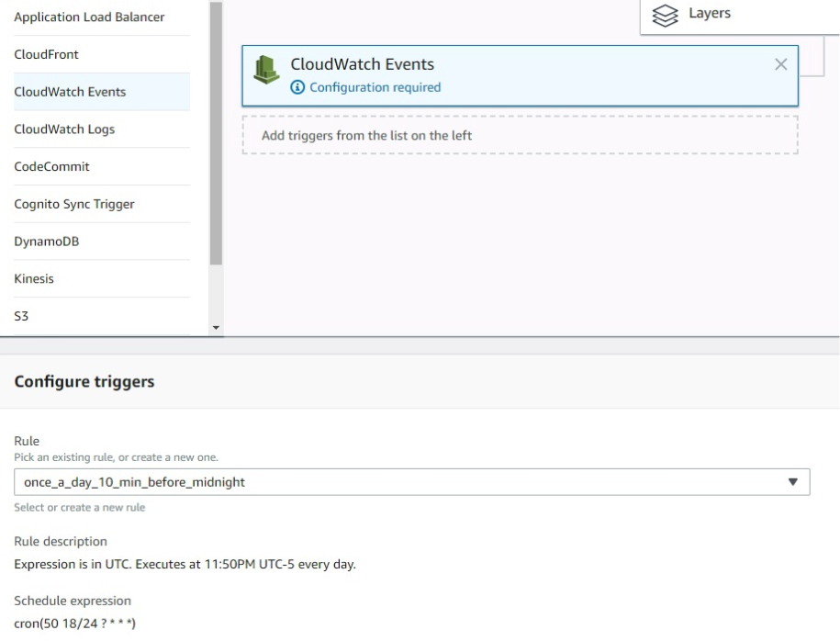The height and width of the screenshot is (641, 840).
Task: Click Add triggers from the list placeholder
Action: 520,135
